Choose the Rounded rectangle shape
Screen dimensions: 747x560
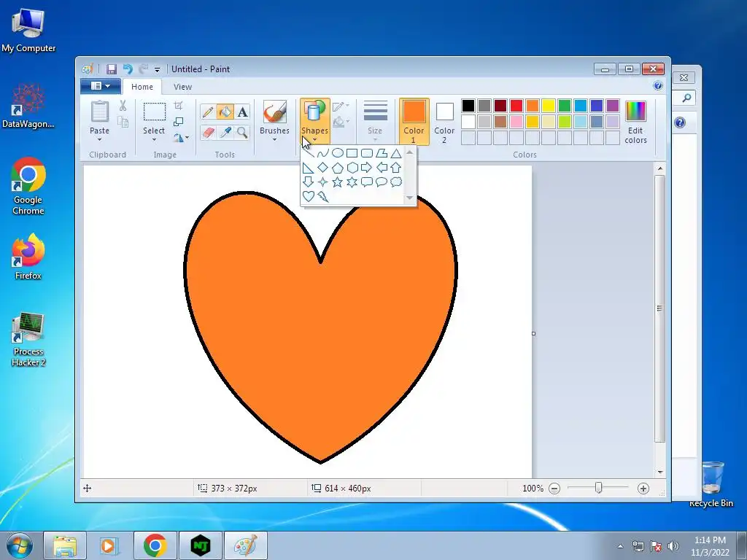[367, 153]
